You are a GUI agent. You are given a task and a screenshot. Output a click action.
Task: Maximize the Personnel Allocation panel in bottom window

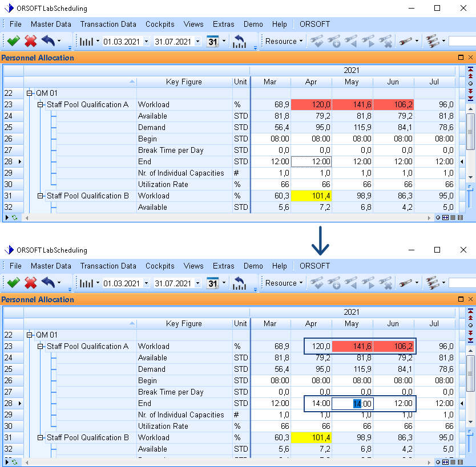[x=461, y=299]
